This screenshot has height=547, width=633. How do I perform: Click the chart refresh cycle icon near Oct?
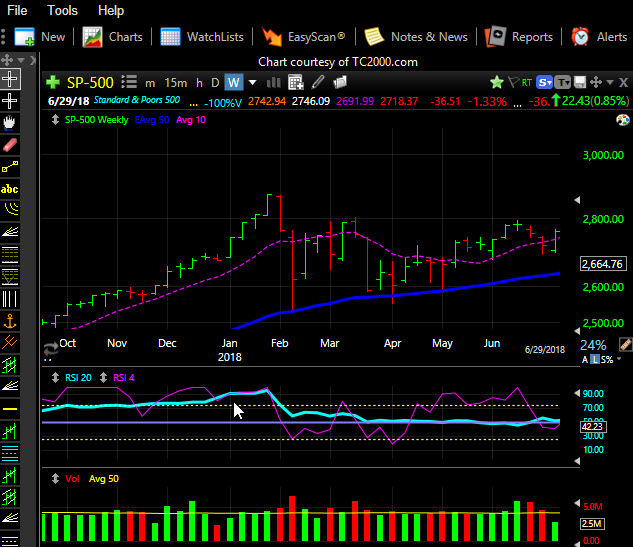[51, 348]
